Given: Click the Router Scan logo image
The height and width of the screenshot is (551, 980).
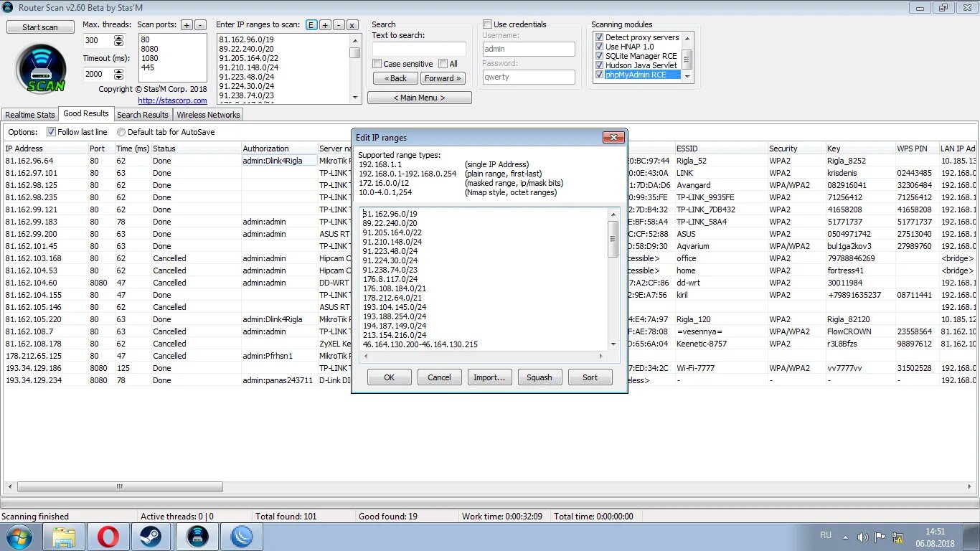Looking at the screenshot, I should click(41, 69).
